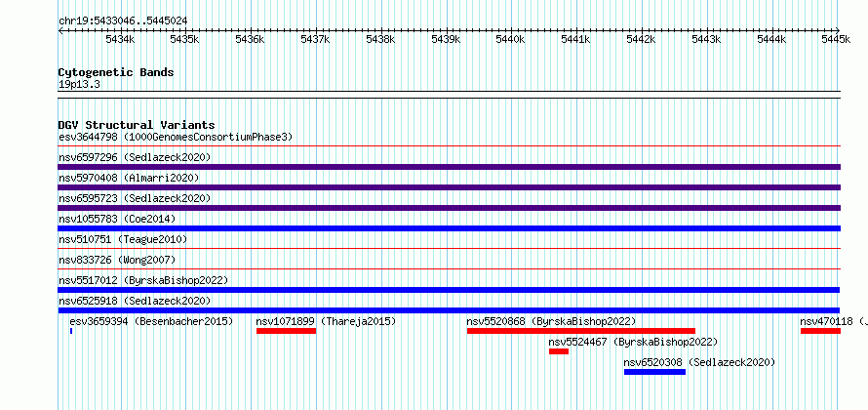Click the blue nsv1055783 variant bar
868x410 pixels.
pos(449,228)
